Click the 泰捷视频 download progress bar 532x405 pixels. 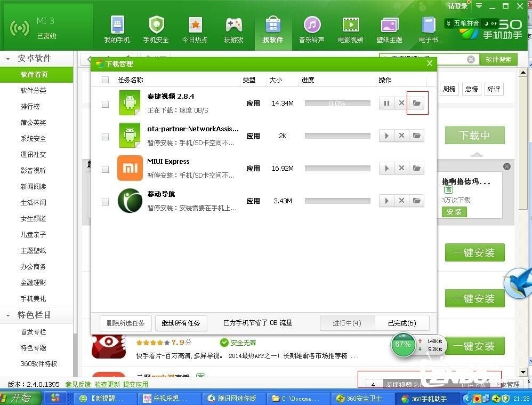click(x=337, y=104)
